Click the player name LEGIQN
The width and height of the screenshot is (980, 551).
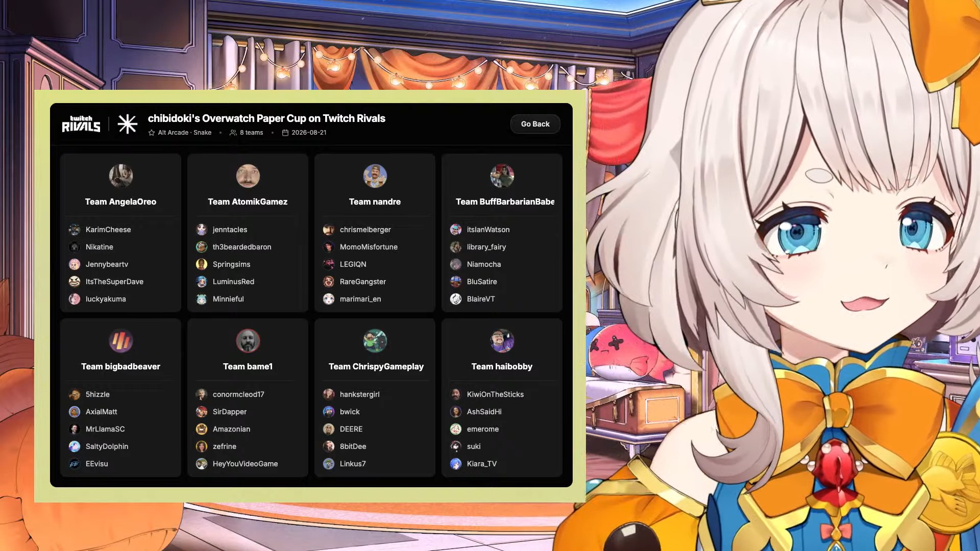tap(353, 264)
